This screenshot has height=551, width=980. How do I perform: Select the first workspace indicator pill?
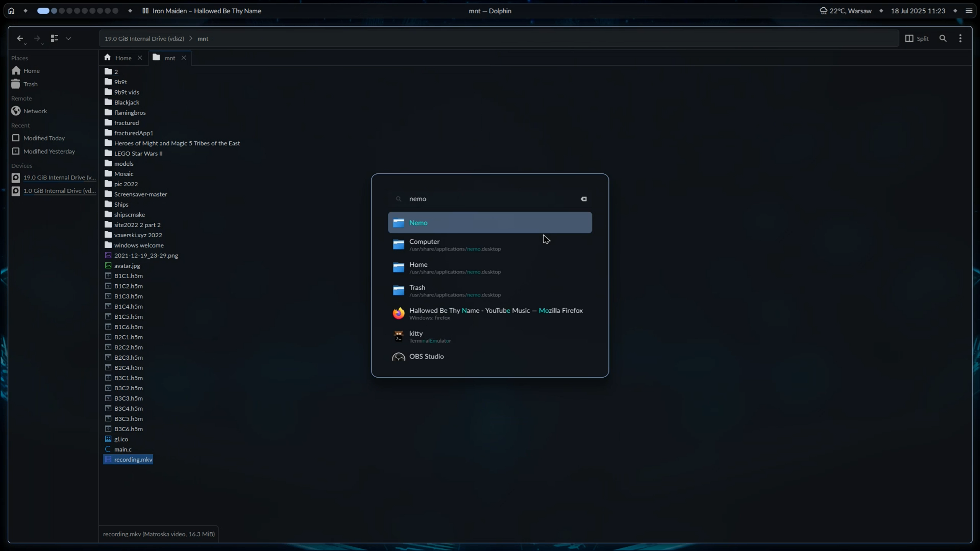[43, 11]
